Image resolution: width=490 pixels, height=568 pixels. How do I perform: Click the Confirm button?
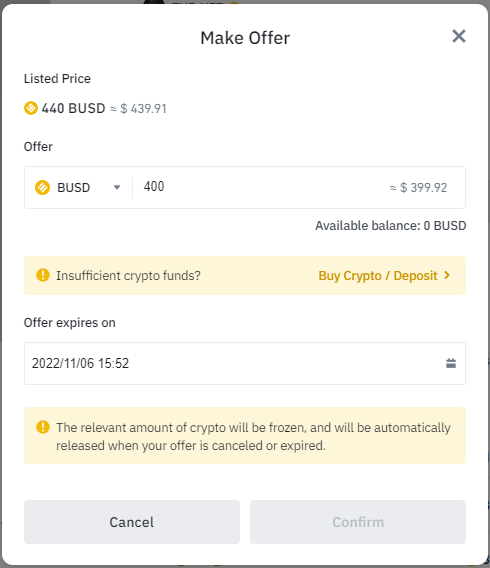click(358, 522)
